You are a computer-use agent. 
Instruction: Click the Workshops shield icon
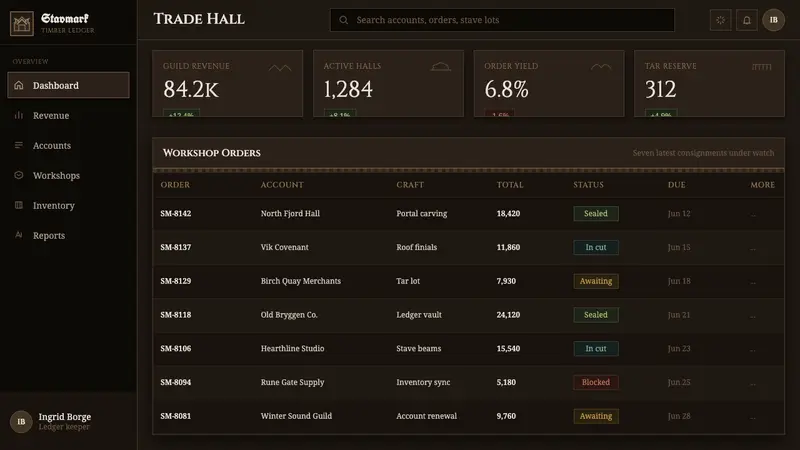click(x=19, y=175)
